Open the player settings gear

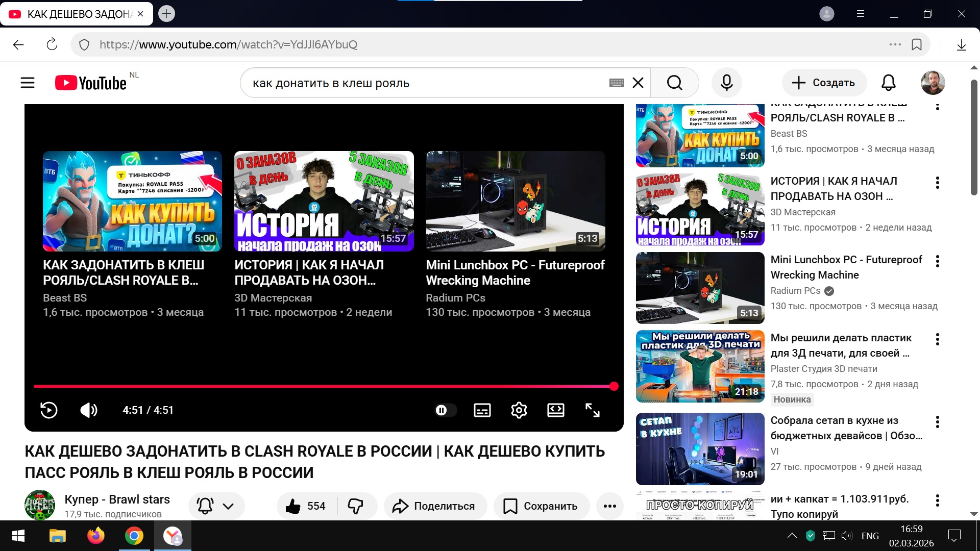(x=519, y=410)
